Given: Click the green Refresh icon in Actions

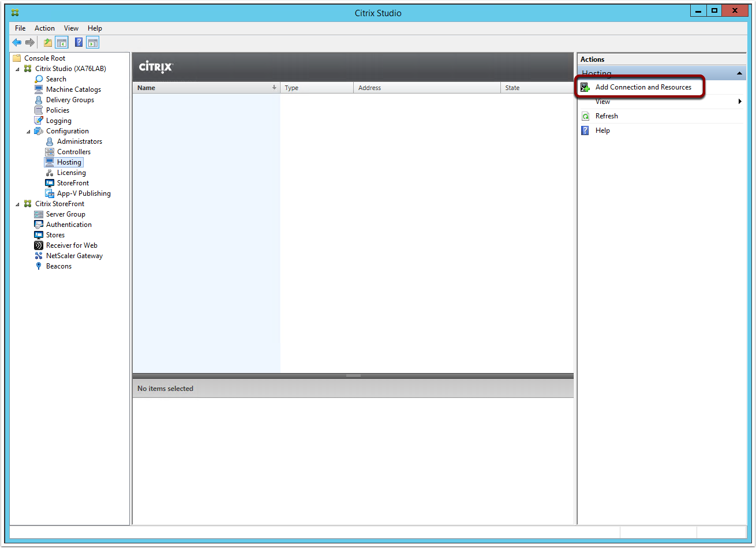Looking at the screenshot, I should pos(585,116).
